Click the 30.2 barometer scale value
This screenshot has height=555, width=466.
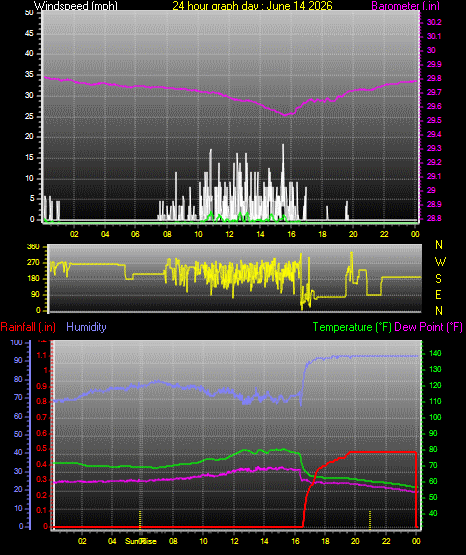(434, 22)
